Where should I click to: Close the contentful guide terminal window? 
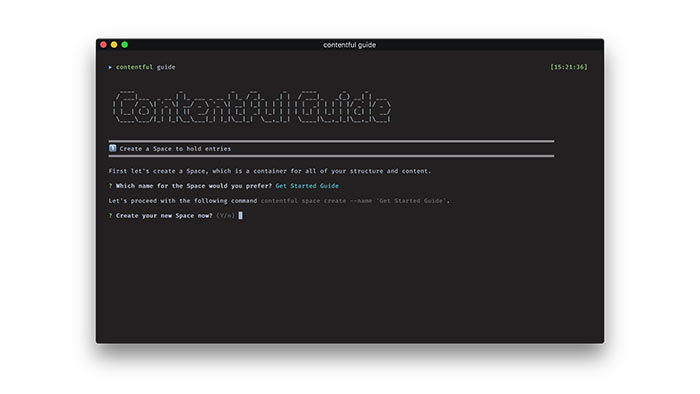pos(104,45)
